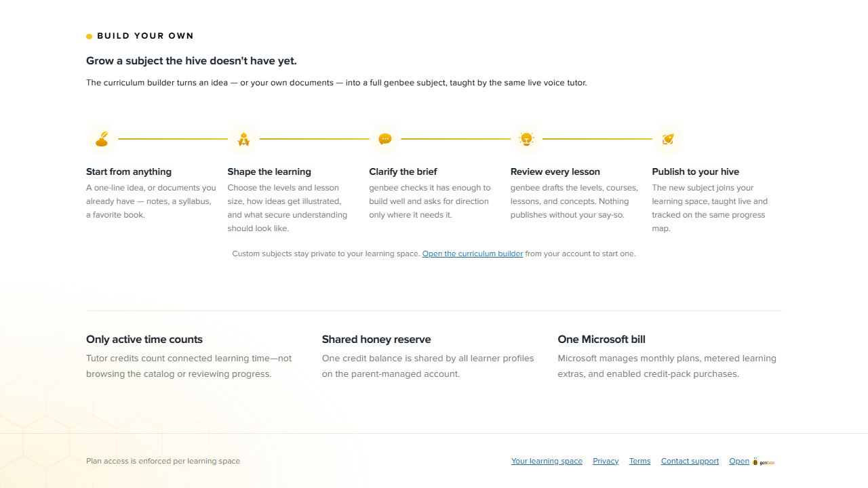Click the genbee bee logo in footer
Screen dimensions: 868x488
[763, 462]
